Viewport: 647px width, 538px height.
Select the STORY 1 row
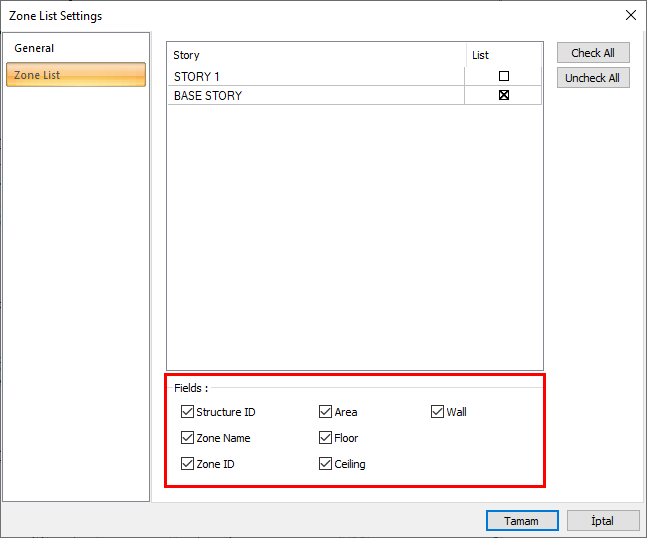300,76
